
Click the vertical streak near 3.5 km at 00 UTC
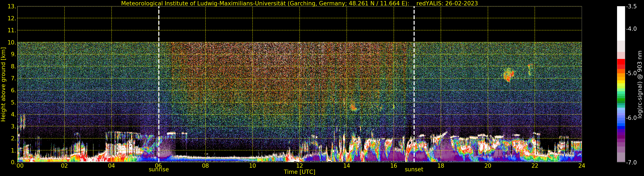[22, 122]
